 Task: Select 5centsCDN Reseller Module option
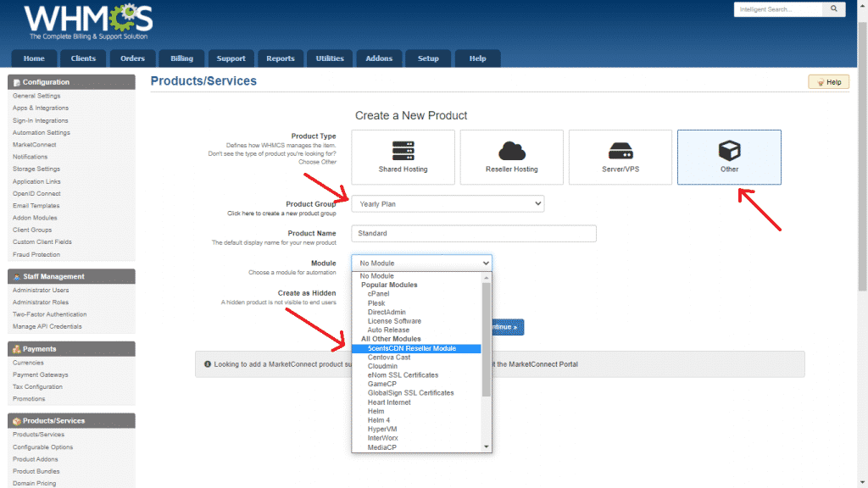(x=416, y=348)
